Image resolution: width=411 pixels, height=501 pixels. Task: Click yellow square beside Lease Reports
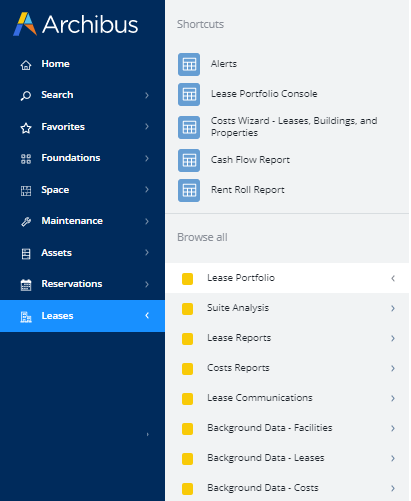click(187, 339)
